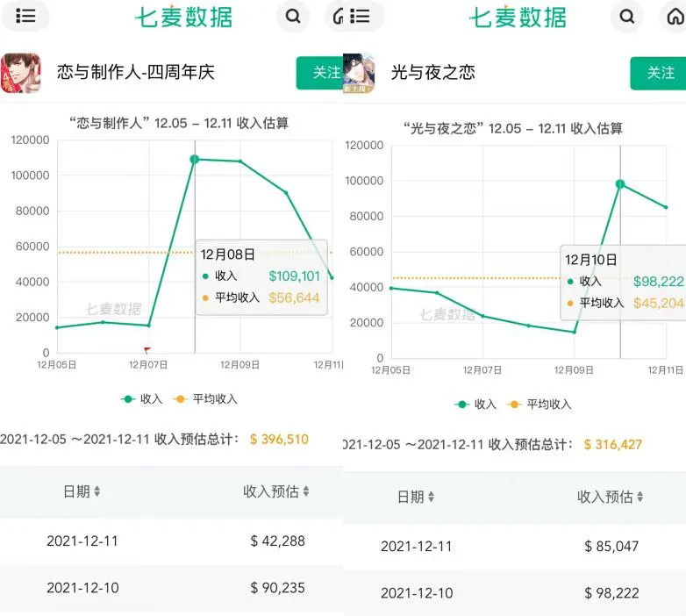The height and width of the screenshot is (616, 686).
Task: Open the hamburger menu in left panel
Action: pyautogui.click(x=25, y=16)
